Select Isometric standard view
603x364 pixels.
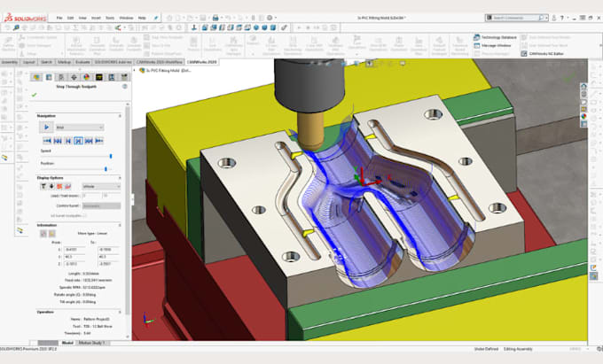point(256,27)
